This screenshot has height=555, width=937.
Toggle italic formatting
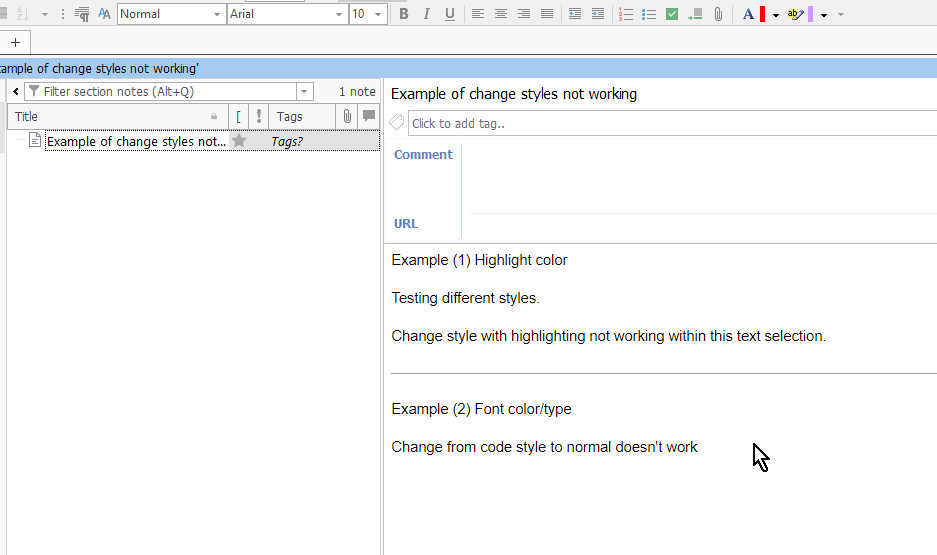(x=426, y=14)
